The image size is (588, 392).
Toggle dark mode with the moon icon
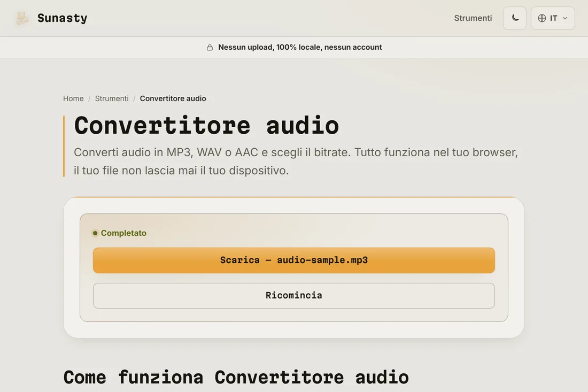pyautogui.click(x=514, y=18)
